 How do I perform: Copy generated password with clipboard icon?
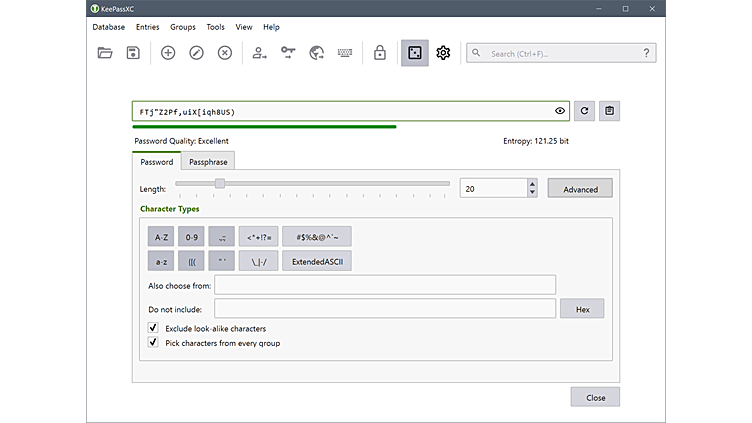pyautogui.click(x=609, y=111)
